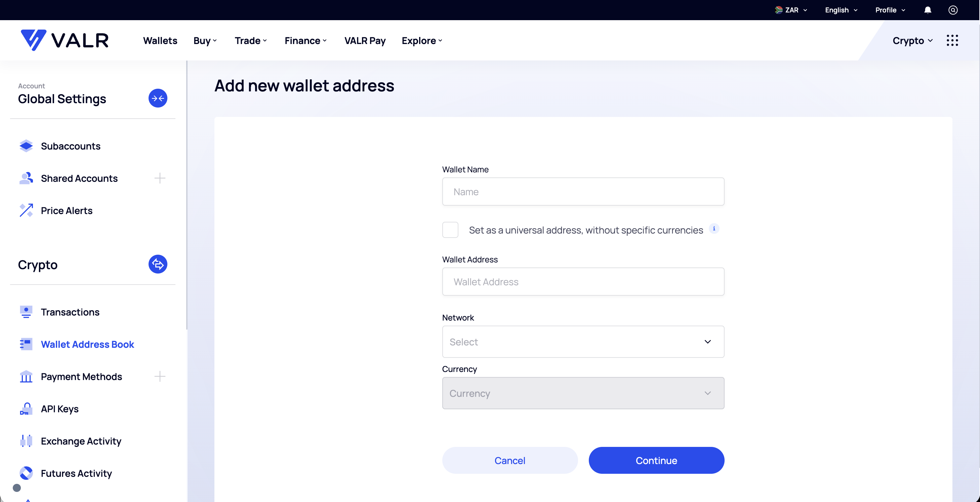Screen dimensions: 980x502
Task: Open the Finance menu
Action: (x=305, y=40)
